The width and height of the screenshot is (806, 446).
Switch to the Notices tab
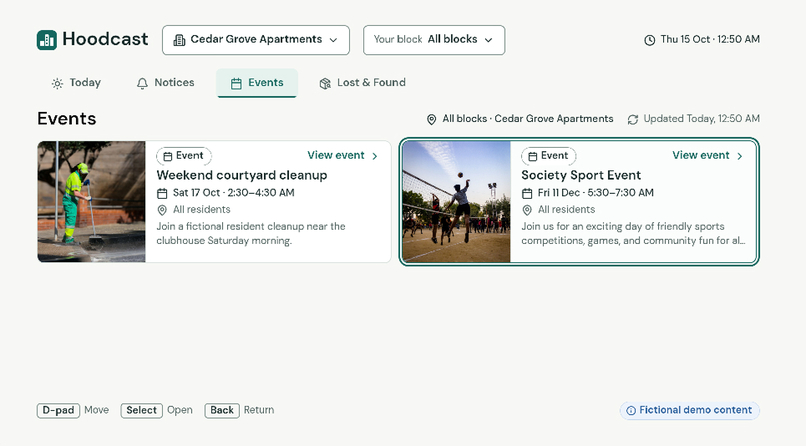(x=166, y=83)
